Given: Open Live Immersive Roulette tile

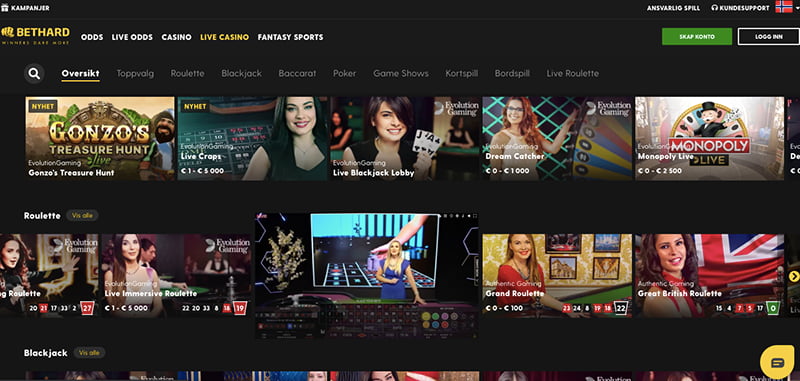Looking at the screenshot, I should click(x=176, y=275).
